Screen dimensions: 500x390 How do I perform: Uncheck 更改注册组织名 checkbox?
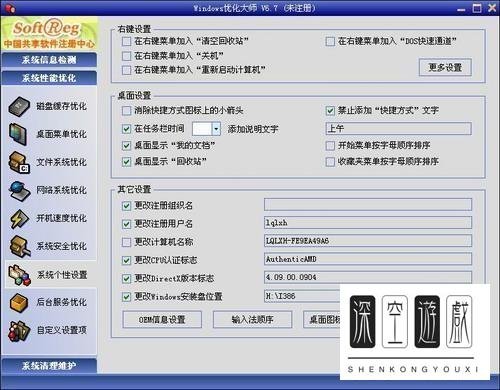[x=126, y=206]
